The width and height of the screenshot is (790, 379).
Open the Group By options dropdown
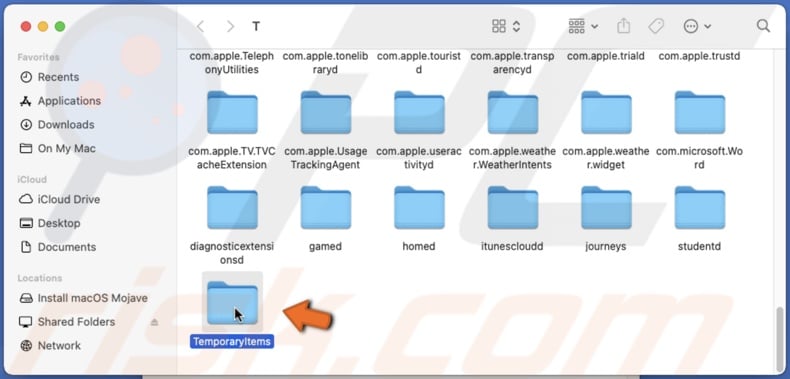point(583,26)
